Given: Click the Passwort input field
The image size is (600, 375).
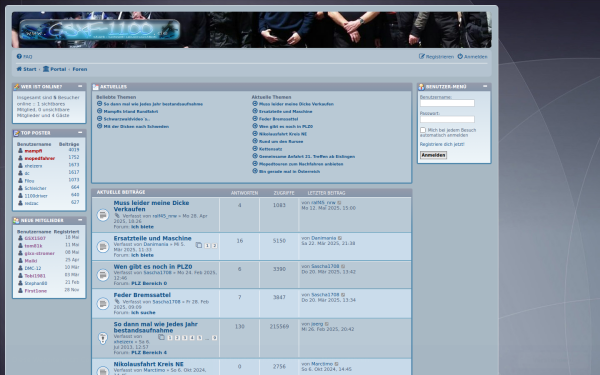Looking at the screenshot, I should tap(447, 119).
